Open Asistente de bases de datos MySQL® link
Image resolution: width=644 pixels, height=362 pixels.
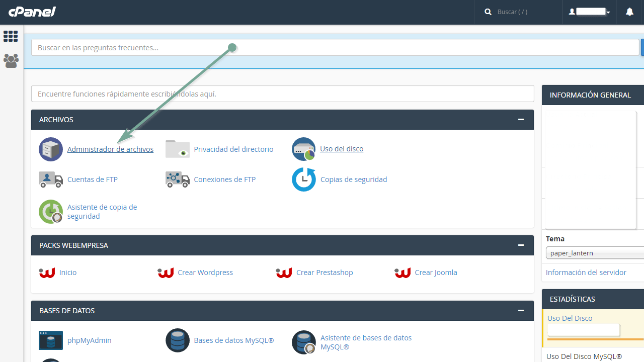point(366,342)
